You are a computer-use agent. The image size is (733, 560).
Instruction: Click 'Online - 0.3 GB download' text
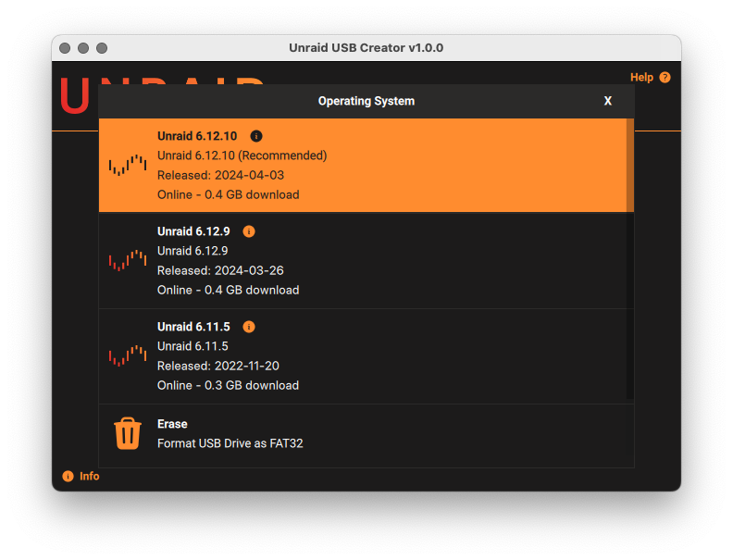pyautogui.click(x=228, y=385)
